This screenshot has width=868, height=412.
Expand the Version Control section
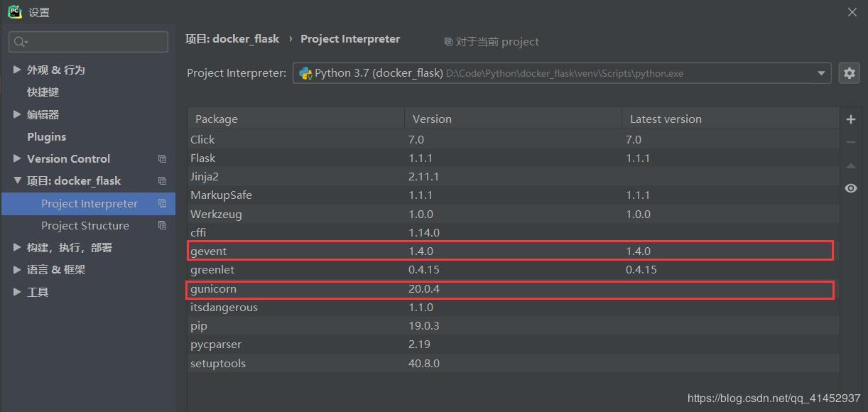(x=17, y=158)
